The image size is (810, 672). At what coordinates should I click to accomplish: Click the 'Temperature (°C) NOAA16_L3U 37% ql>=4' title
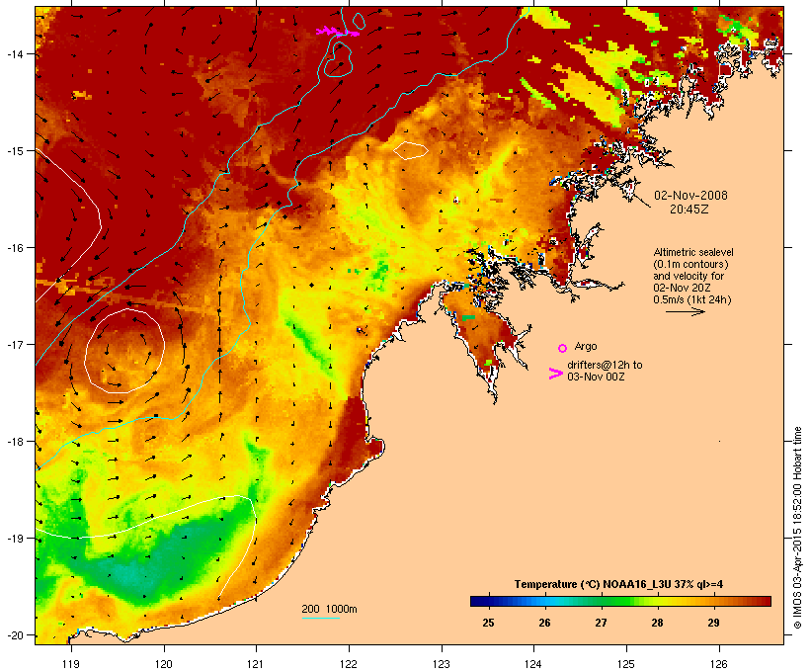[x=618, y=584]
